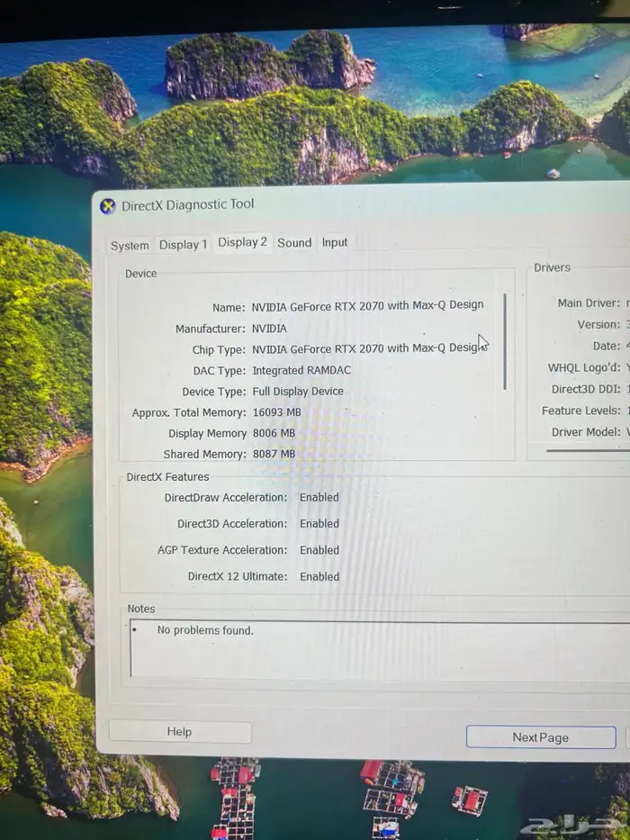Select the Name value RTX 2070 Max-Q
Image resolution: width=630 pixels, height=840 pixels.
click(x=367, y=305)
